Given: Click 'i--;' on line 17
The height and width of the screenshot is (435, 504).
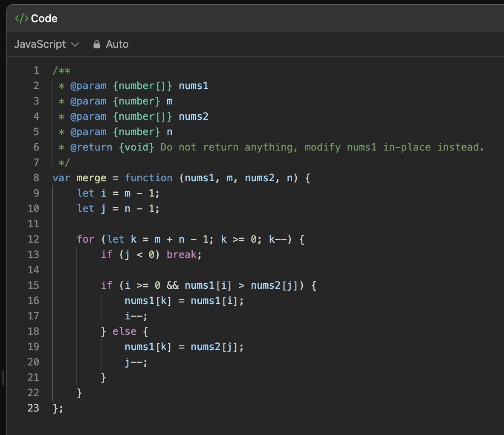Looking at the screenshot, I should click(136, 316).
